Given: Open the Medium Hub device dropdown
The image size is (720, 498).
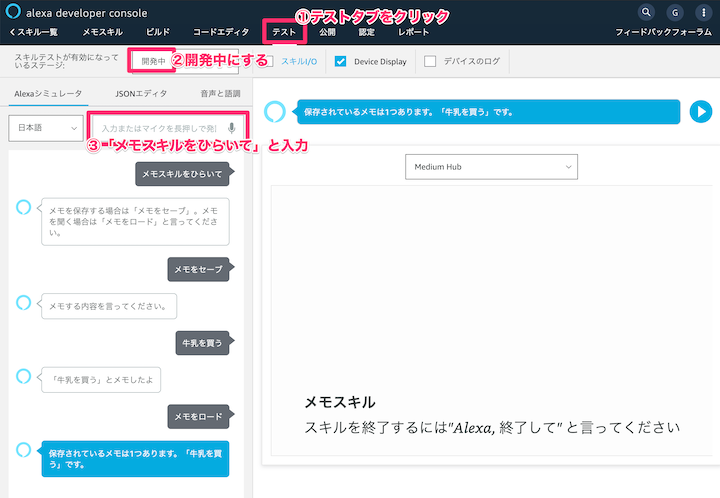Looking at the screenshot, I should coord(491,167).
